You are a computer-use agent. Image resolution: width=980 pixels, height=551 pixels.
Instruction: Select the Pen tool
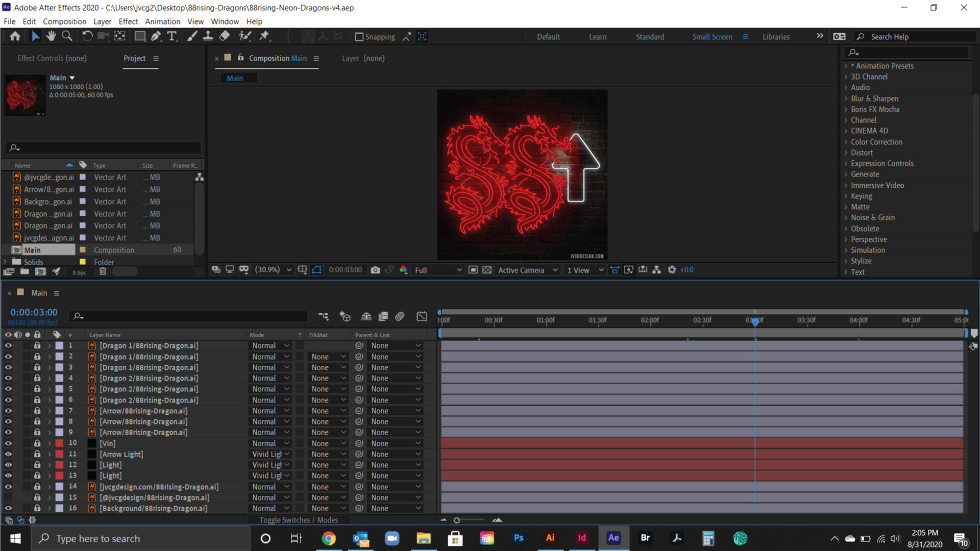tap(156, 36)
